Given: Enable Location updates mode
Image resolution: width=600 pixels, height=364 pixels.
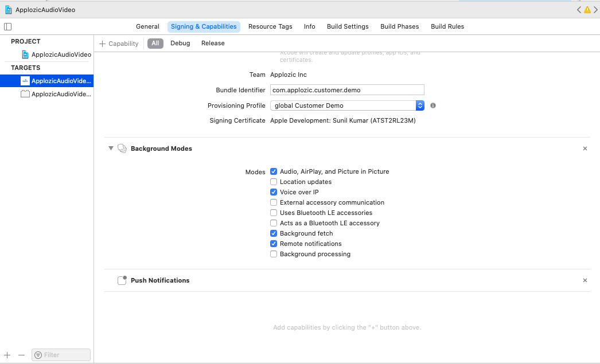Looking at the screenshot, I should (274, 182).
